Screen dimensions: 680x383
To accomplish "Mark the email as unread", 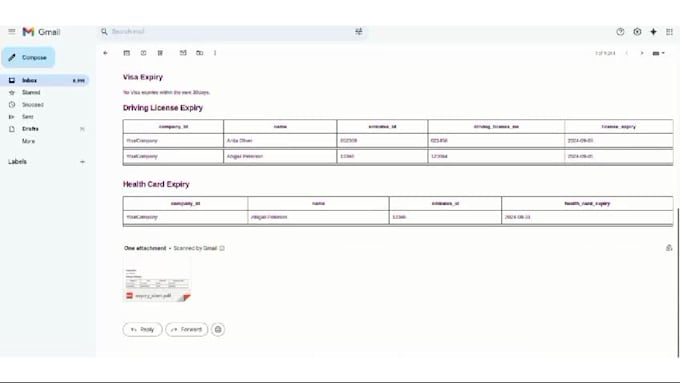I will click(x=183, y=53).
